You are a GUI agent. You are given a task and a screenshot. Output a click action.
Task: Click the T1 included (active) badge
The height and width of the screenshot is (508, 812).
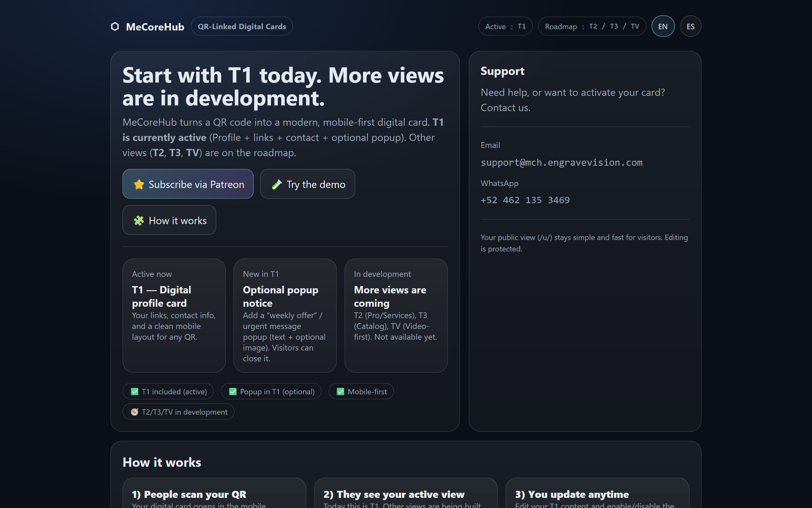(168, 391)
